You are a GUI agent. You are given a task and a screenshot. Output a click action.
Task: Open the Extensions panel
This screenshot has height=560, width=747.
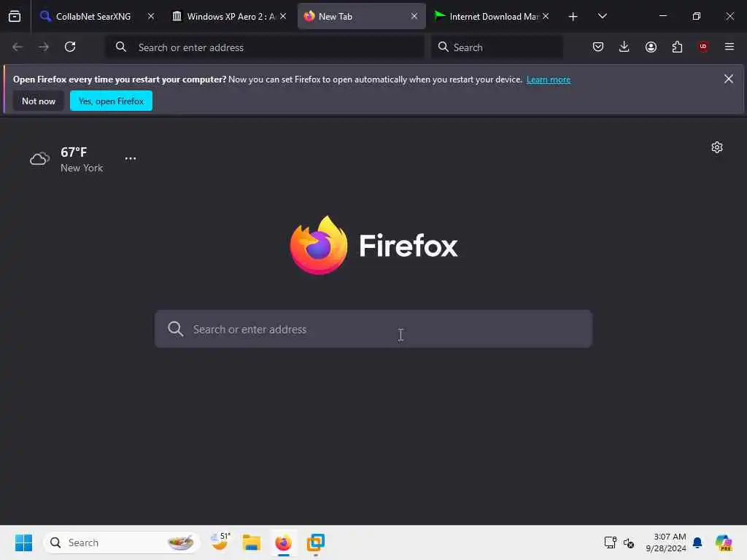point(677,47)
